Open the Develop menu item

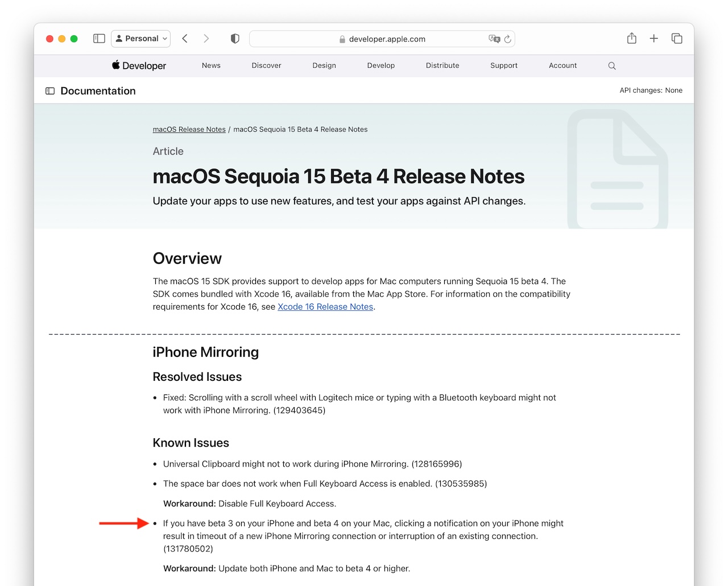coord(381,65)
